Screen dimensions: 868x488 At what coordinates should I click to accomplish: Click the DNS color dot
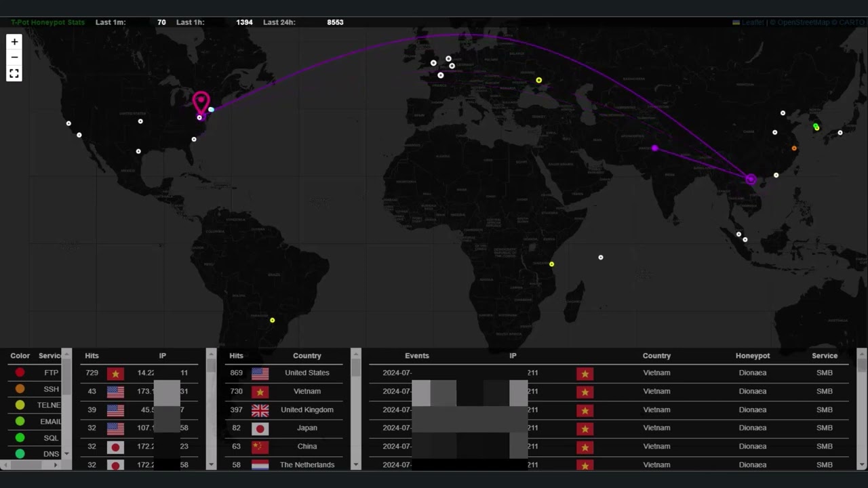pos(20,453)
